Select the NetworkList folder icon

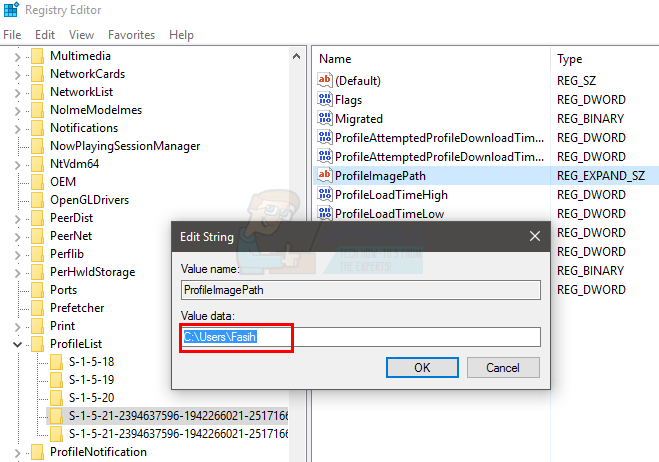[37, 92]
